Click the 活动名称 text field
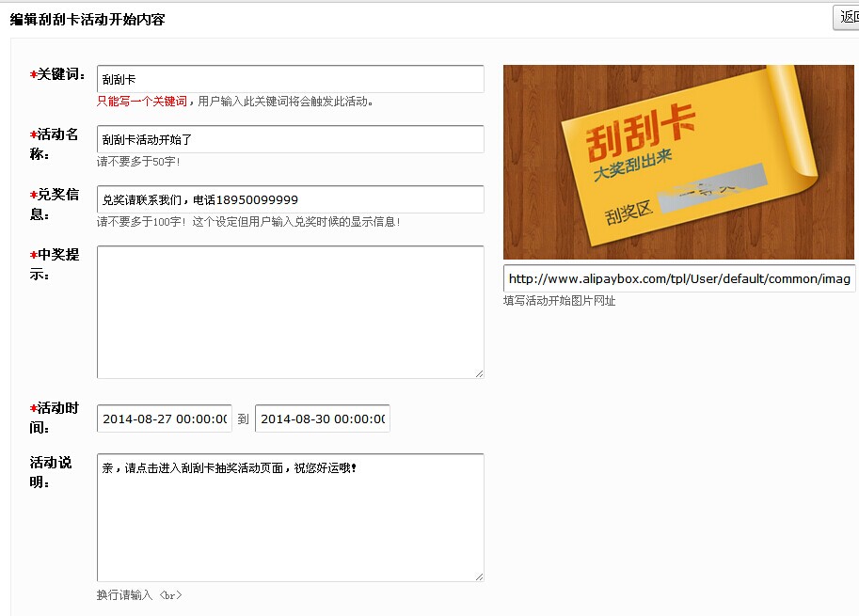Viewport: 859px width, 616px height. tap(290, 139)
